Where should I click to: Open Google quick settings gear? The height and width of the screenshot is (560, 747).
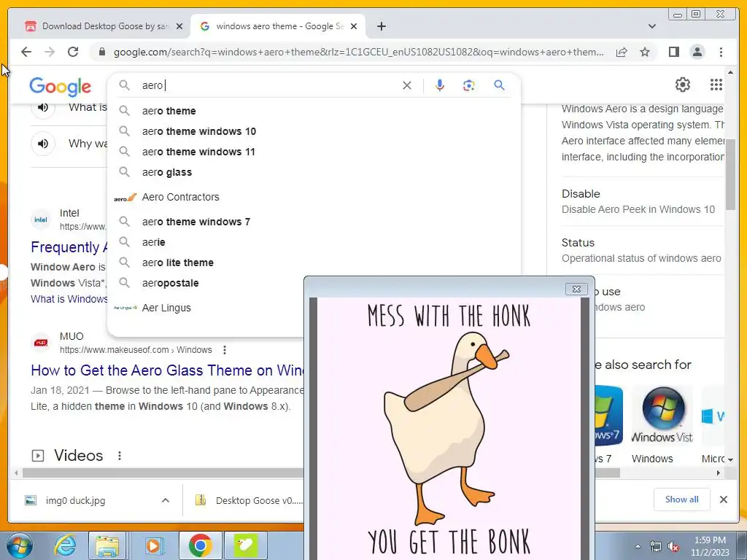683,85
